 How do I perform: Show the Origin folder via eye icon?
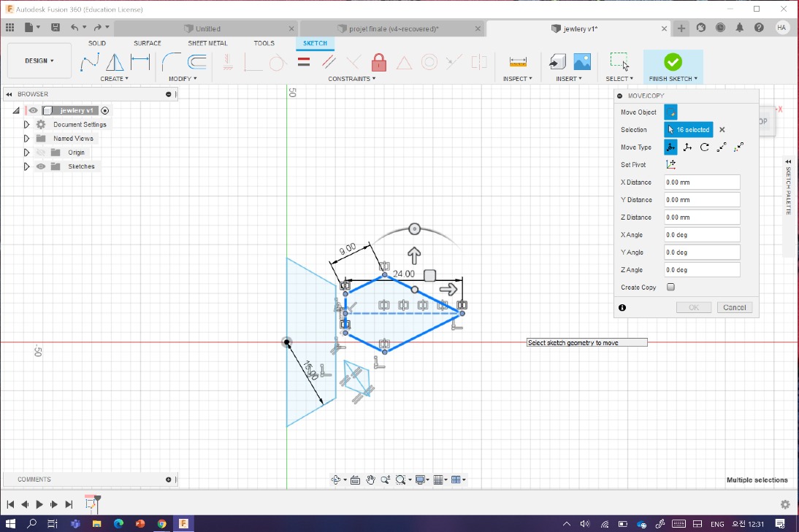pos(41,153)
